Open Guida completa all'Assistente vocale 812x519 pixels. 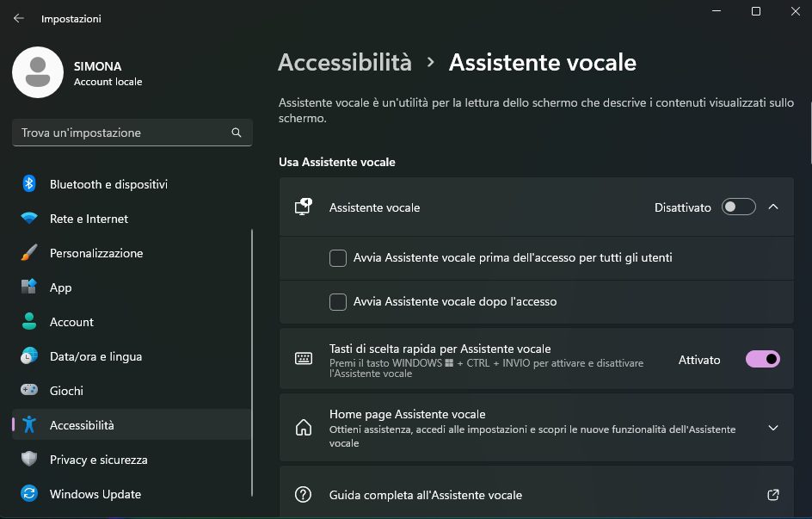[537, 491]
